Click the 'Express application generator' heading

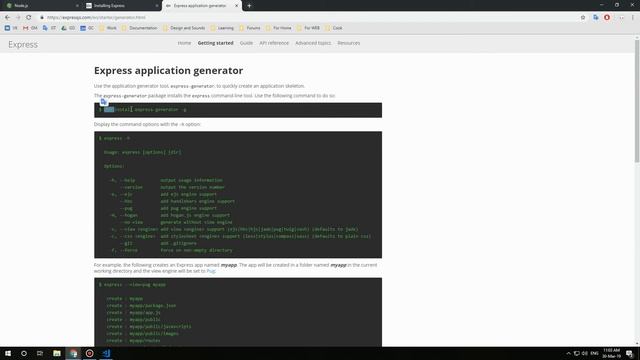pos(168,70)
